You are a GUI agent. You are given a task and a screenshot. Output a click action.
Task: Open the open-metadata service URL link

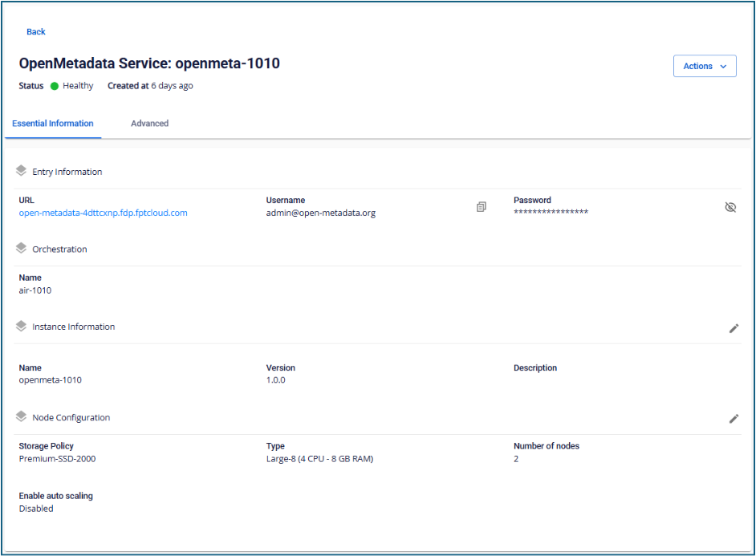(103, 213)
